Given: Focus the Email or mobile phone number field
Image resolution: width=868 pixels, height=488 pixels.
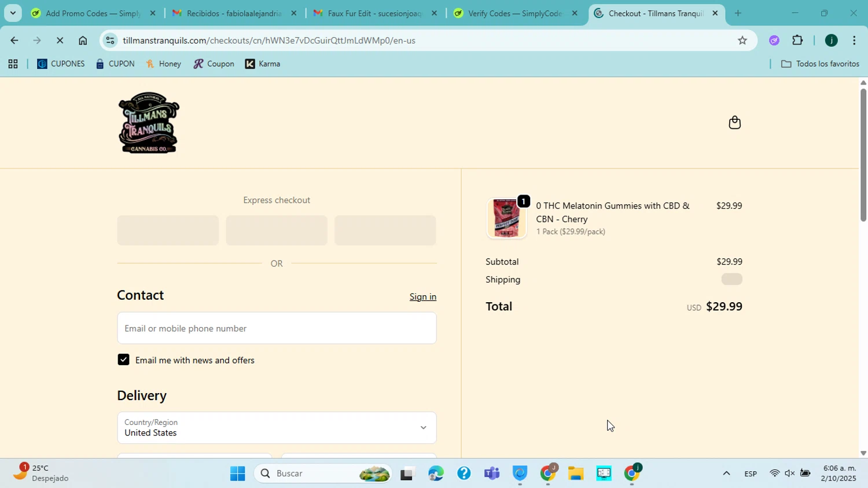Looking at the screenshot, I should 277,328.
